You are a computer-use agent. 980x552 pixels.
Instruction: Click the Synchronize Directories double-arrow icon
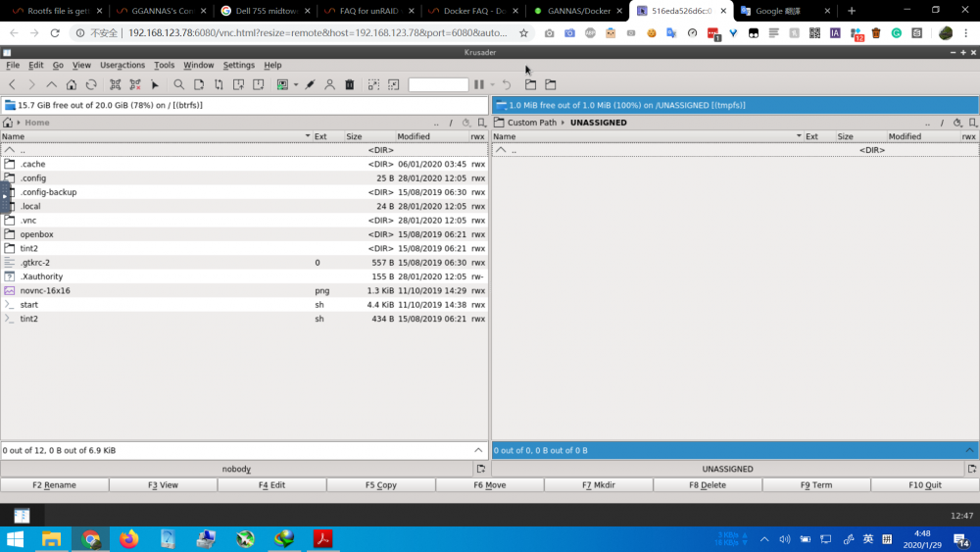point(219,84)
